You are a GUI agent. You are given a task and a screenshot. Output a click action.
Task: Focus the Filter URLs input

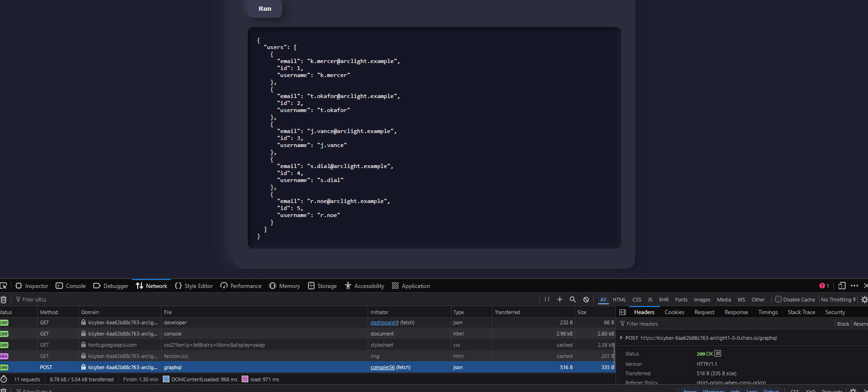click(275, 300)
